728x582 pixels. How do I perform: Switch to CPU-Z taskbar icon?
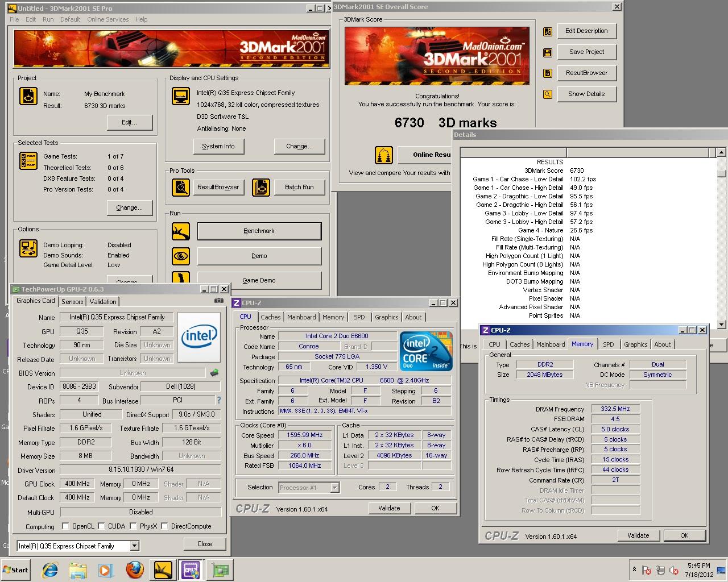[x=191, y=570]
